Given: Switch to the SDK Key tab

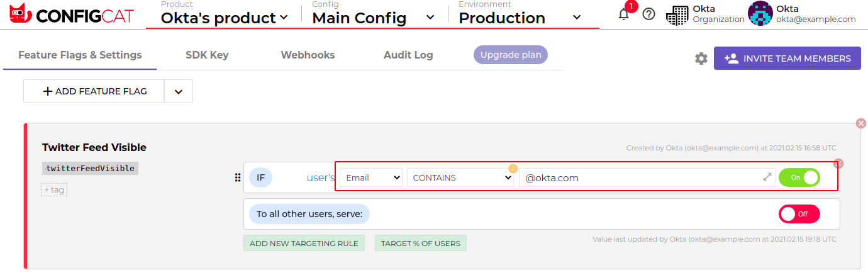Looking at the screenshot, I should point(207,55).
